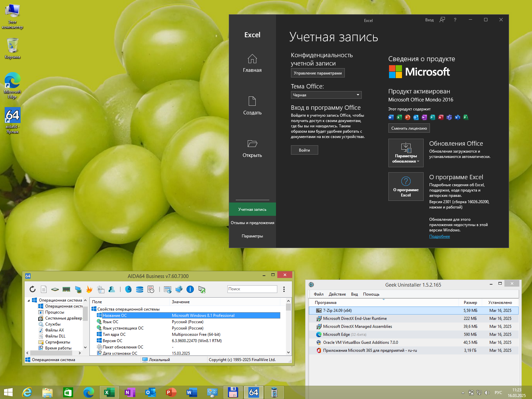The image size is (532, 399).
Task: Click the AIDA64 refresh toolbar icon
Action: tap(33, 289)
